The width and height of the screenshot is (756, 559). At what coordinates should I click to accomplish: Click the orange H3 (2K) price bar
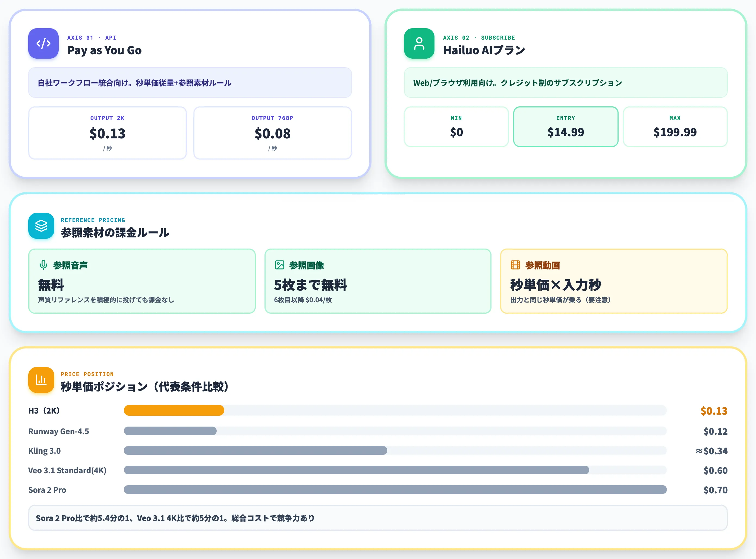pos(174,410)
